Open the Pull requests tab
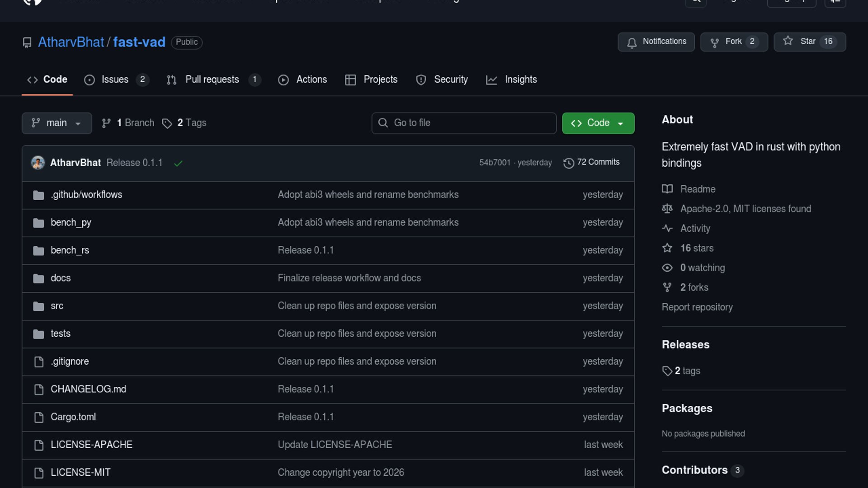Screen dimensions: 868x488 click(212, 80)
